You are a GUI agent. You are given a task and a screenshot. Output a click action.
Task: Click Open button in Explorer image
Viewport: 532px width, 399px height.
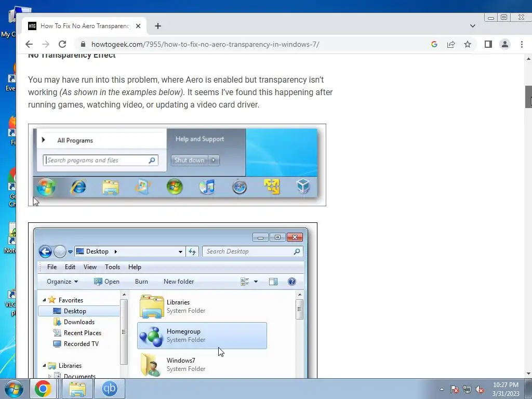tap(107, 282)
